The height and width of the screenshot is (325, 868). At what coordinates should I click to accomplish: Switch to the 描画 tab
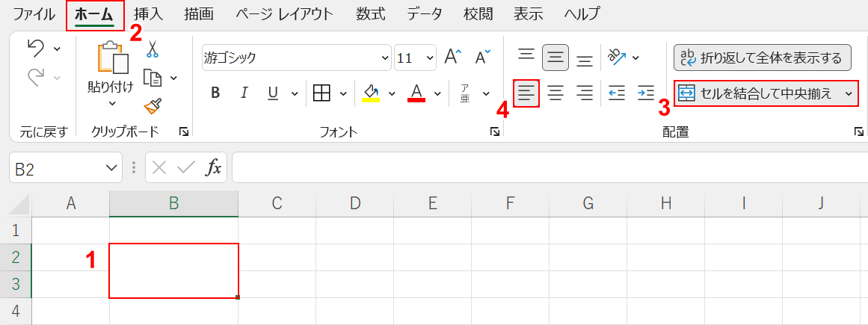[x=199, y=14]
